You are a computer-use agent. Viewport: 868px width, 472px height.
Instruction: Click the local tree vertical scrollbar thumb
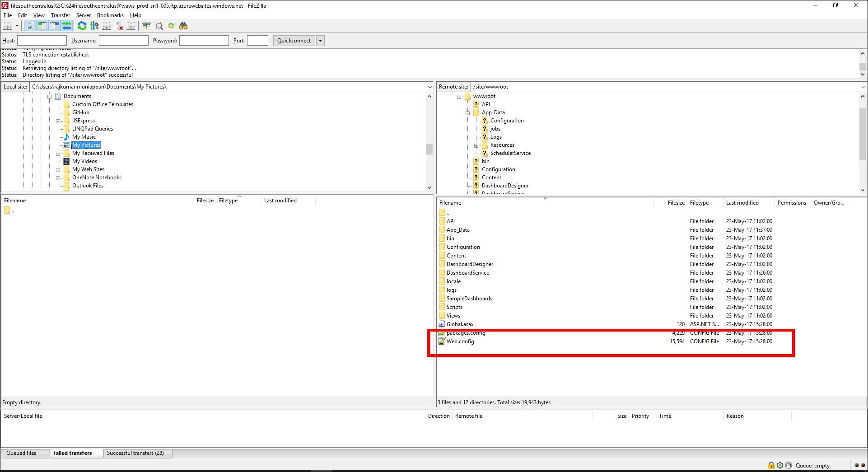pos(429,149)
